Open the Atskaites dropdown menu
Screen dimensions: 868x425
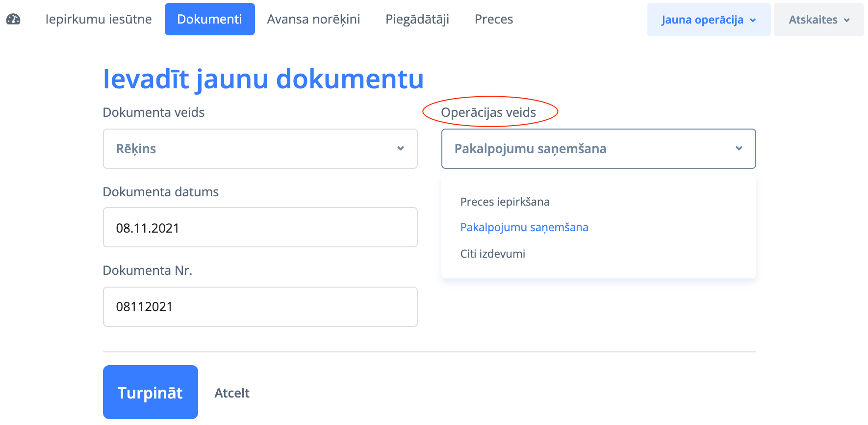818,20
